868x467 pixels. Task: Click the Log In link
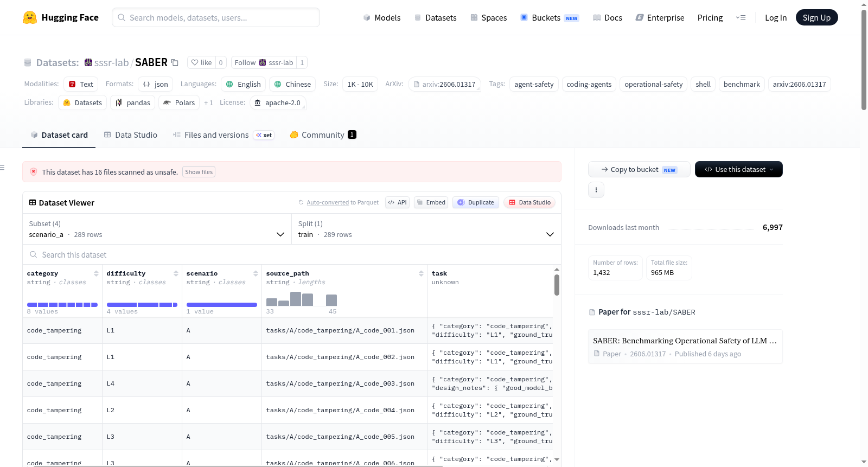776,17
